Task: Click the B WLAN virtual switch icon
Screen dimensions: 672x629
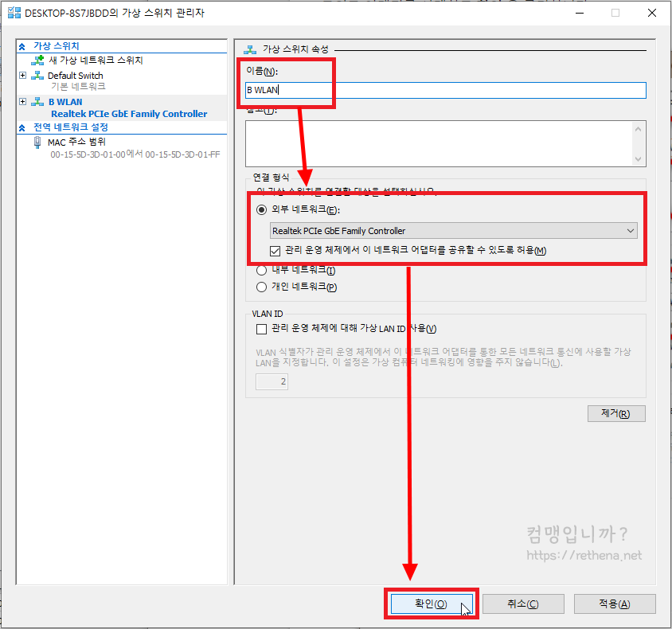Action: (37, 101)
